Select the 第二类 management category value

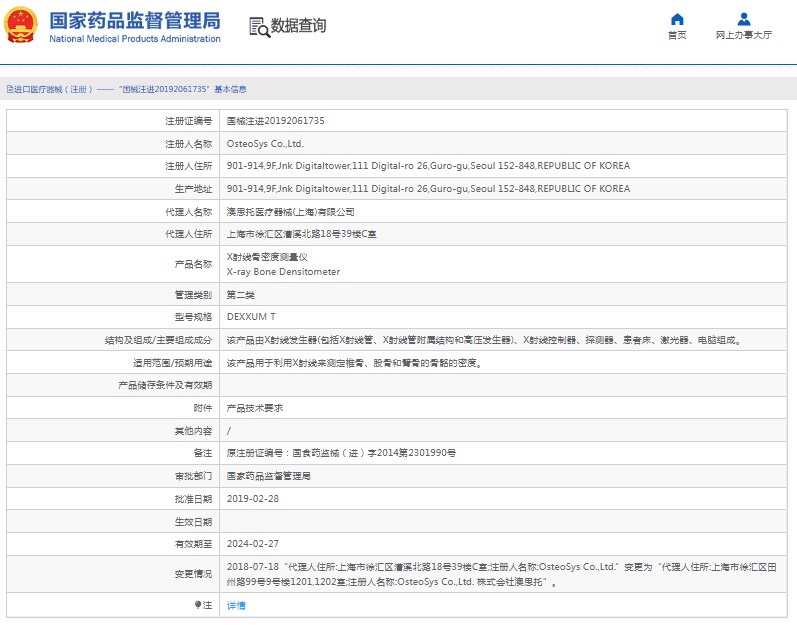240,295
